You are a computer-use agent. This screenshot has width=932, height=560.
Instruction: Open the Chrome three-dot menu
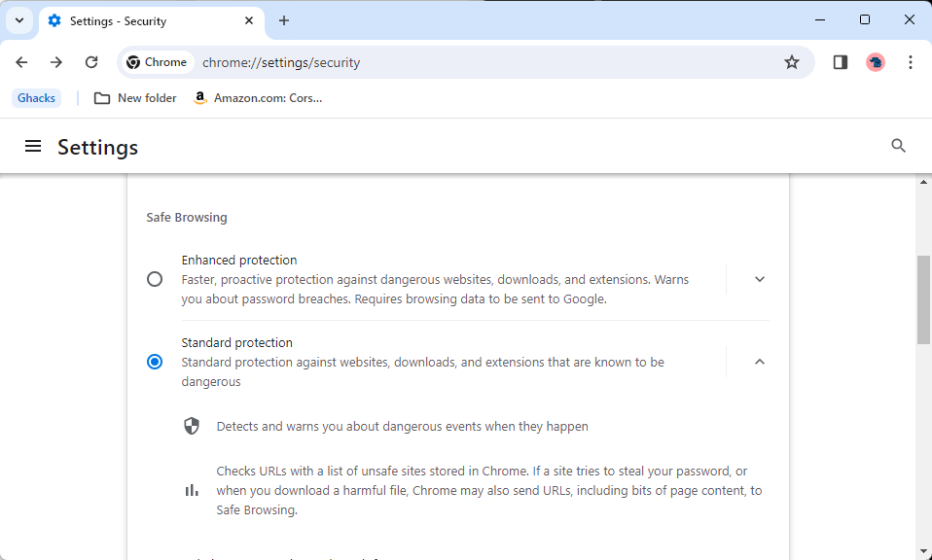coord(910,62)
